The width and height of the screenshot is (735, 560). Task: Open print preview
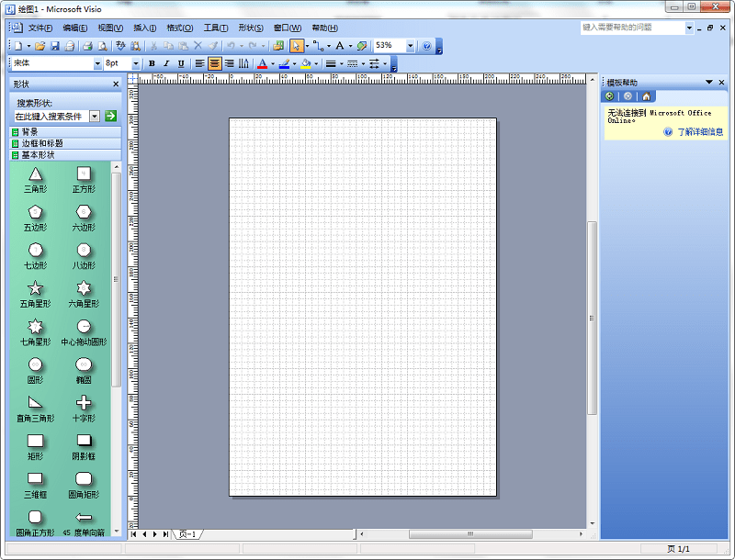100,45
